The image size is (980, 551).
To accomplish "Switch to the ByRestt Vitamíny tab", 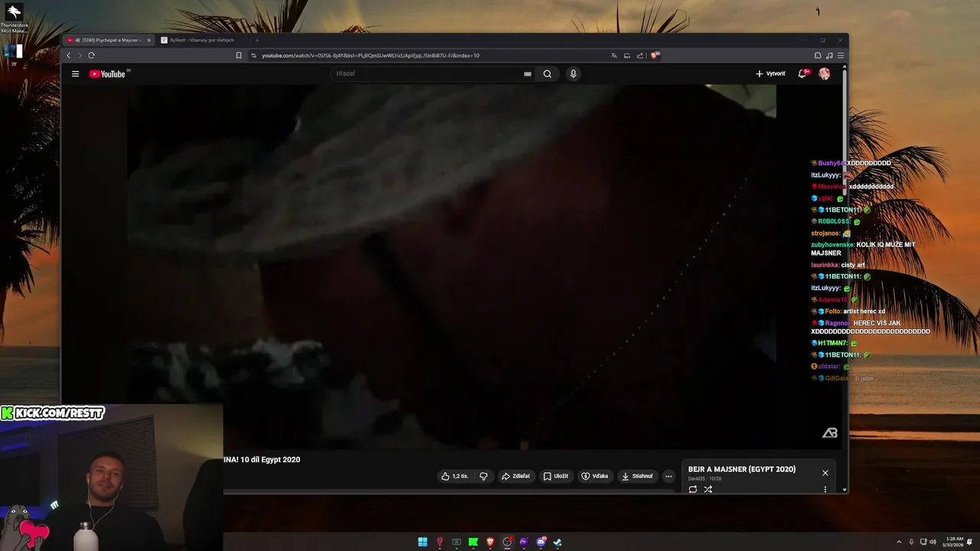I will point(203,40).
